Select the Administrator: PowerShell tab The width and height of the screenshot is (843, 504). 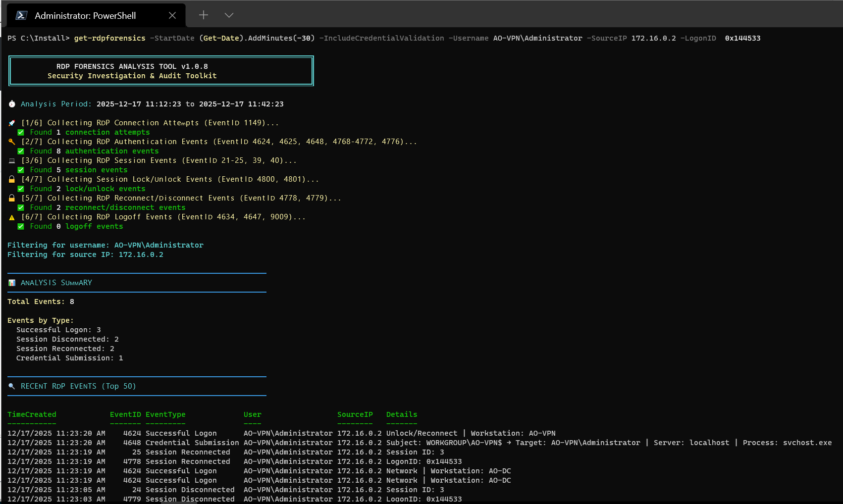pyautogui.click(x=85, y=15)
